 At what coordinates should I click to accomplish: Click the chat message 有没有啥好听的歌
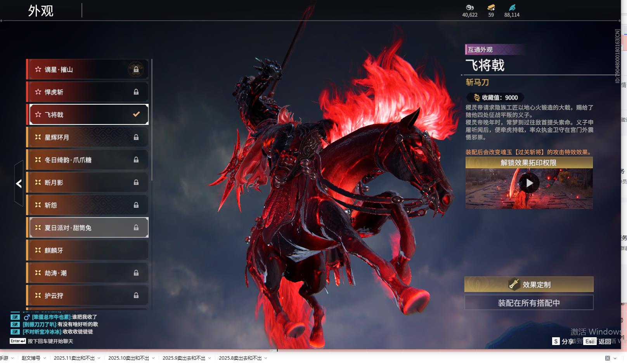pyautogui.click(x=78, y=324)
